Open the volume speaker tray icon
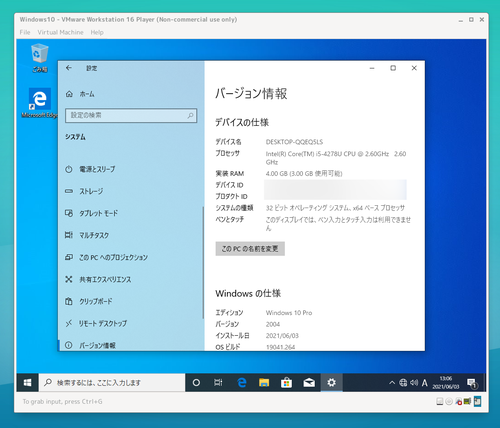The width and height of the screenshot is (500, 428). click(414, 383)
